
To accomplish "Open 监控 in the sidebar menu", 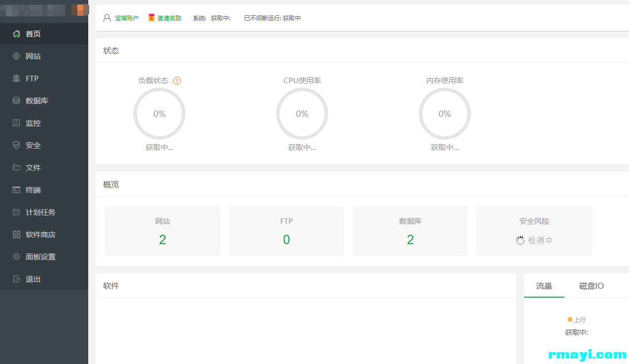I will tap(33, 123).
